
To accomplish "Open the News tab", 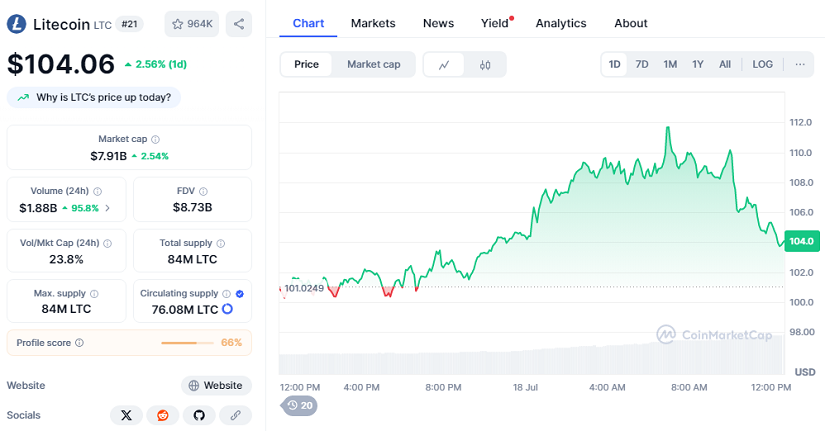I will (438, 23).
